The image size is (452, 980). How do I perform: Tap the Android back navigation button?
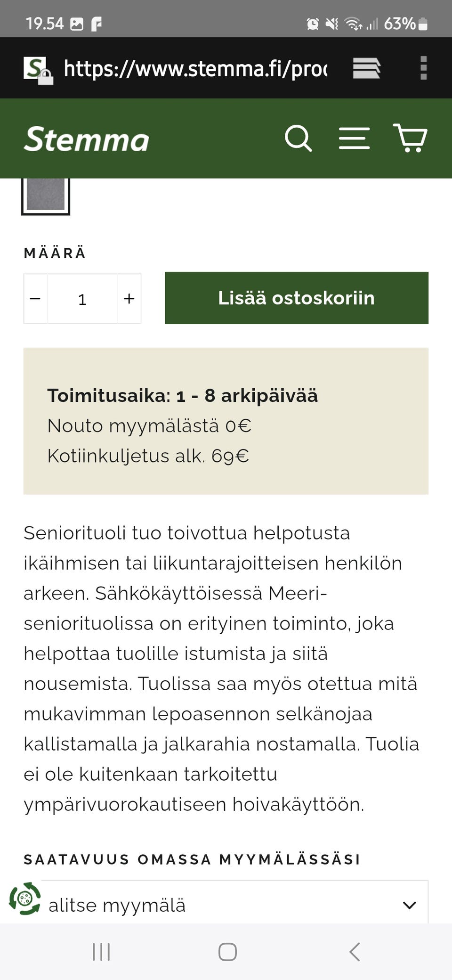354,952
